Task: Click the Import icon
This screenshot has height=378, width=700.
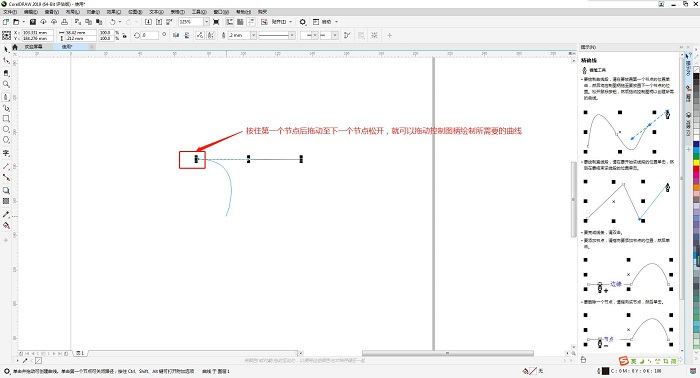Action: pyautogui.click(x=148, y=21)
